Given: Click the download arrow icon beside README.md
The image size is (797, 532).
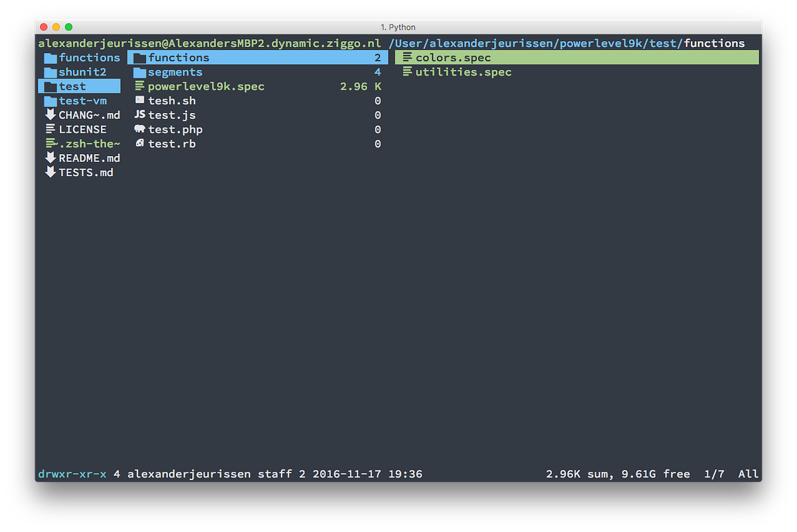Looking at the screenshot, I should tap(50, 157).
